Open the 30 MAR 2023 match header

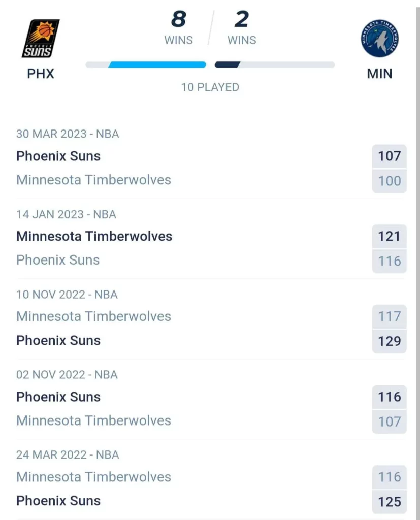click(x=68, y=134)
